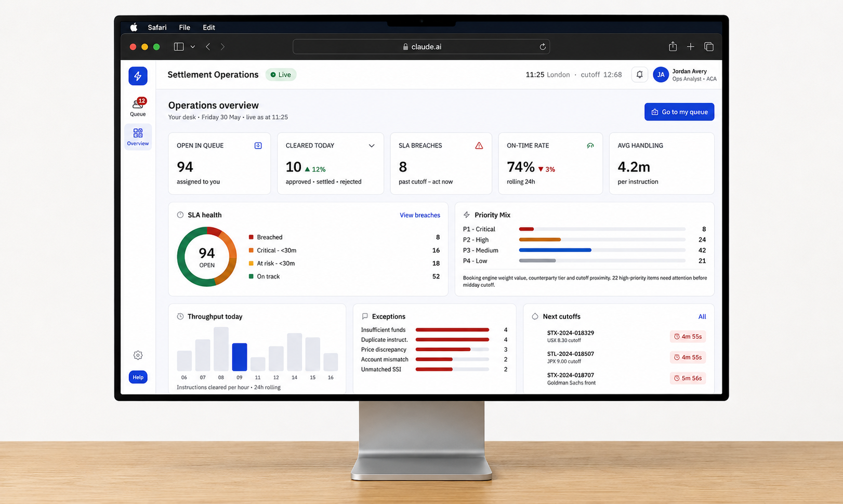Open the Safari menu
Screen dimensions: 843x504
click(x=157, y=28)
